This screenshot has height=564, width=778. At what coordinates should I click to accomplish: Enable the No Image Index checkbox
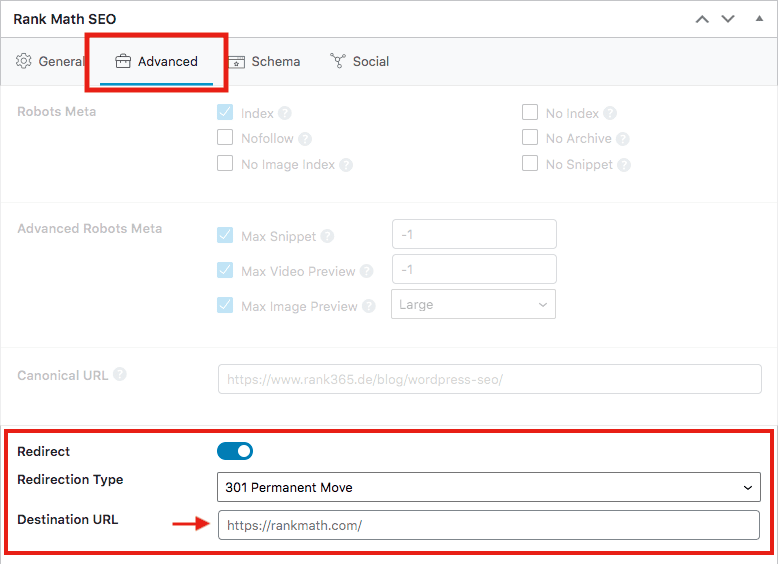click(x=225, y=163)
